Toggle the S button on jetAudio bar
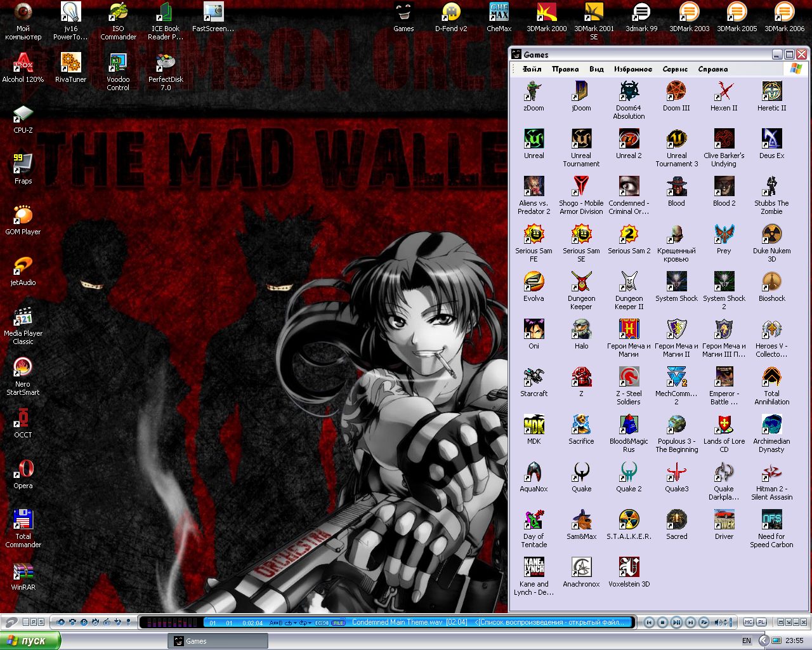 coord(41,622)
